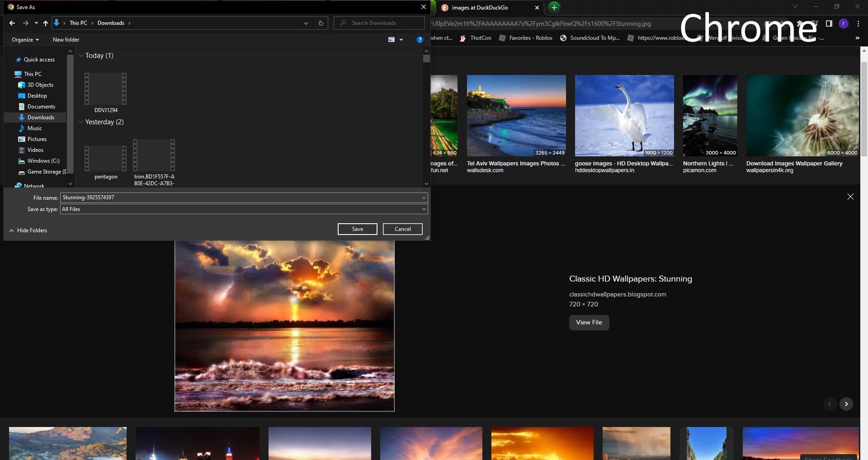
Task: Open recent locations dropdown arrow
Action: (36, 23)
